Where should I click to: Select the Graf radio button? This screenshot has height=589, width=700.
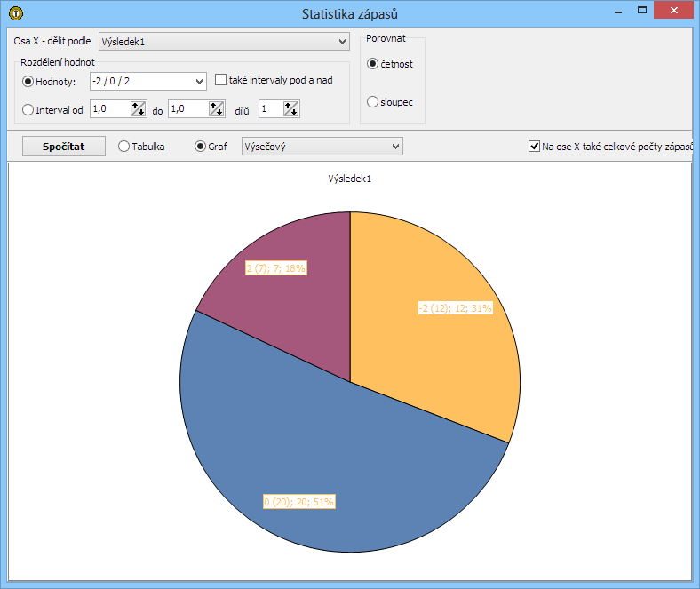200,147
